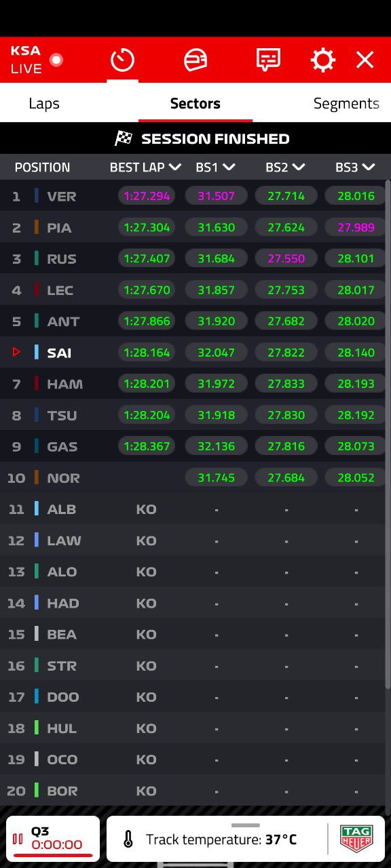This screenshot has height=868, width=391.
Task: Tap the checkered flag session icon
Action: click(124, 138)
